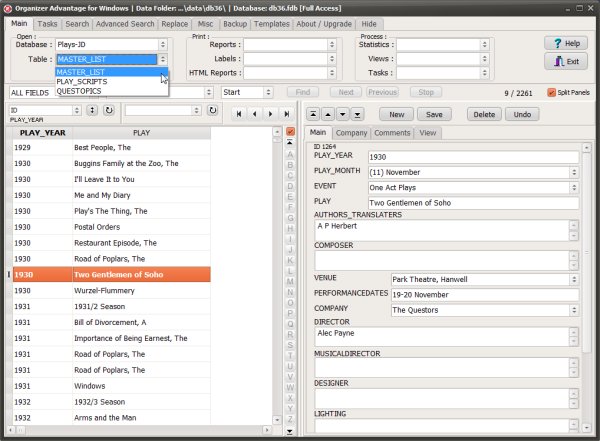This screenshot has width=600, height=441.
Task: Click move record up arrow button
Action: pos(328,114)
